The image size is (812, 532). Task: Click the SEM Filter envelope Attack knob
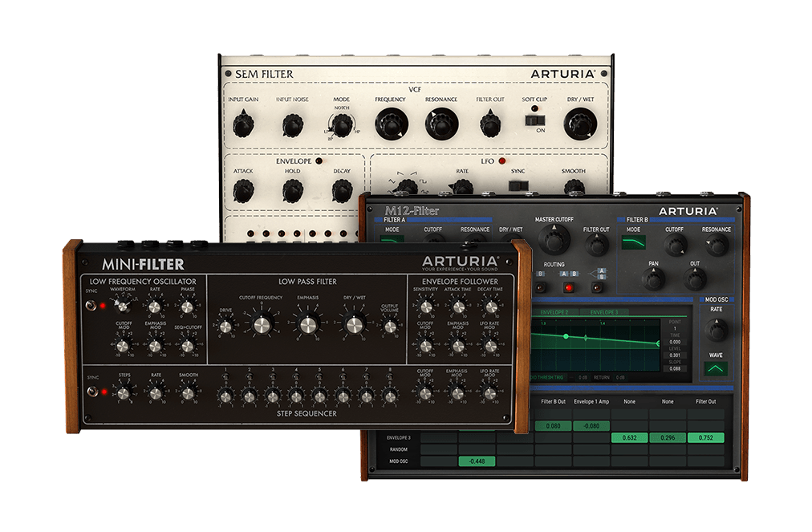coord(243,191)
